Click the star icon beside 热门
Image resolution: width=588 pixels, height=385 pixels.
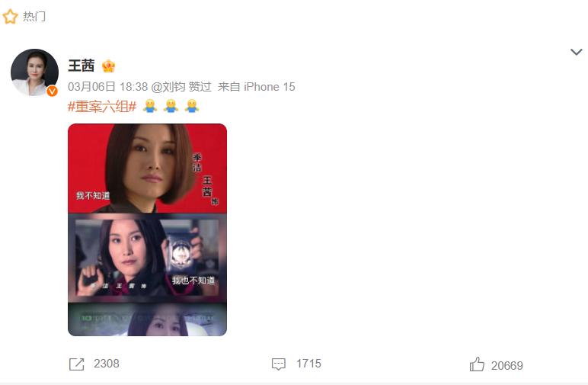(x=10, y=17)
